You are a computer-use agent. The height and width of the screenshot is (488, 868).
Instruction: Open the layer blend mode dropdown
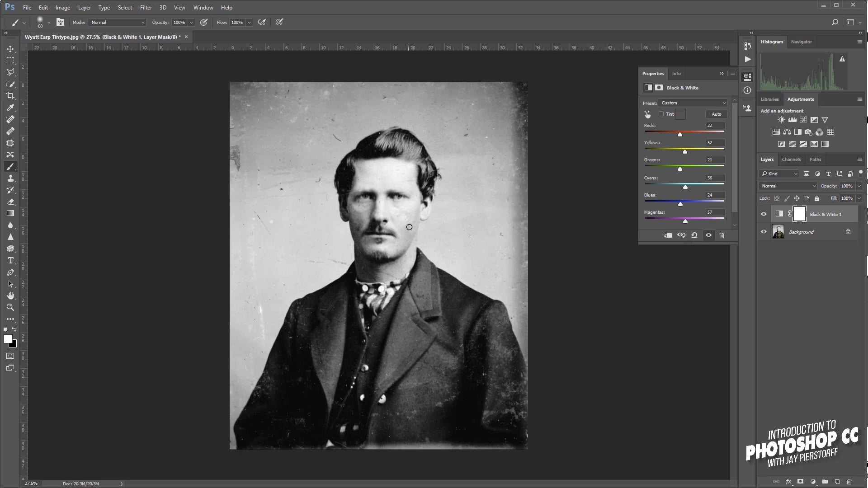pos(788,186)
